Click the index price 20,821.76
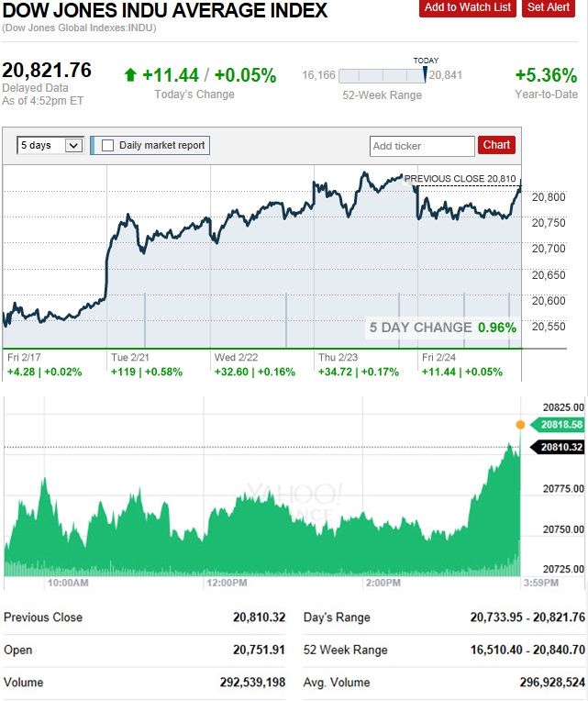 coord(47,70)
